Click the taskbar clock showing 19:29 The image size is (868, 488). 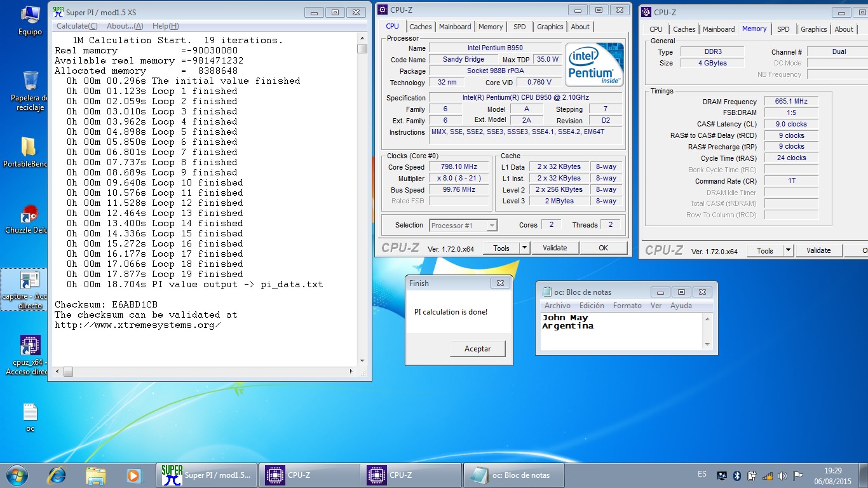[833, 471]
